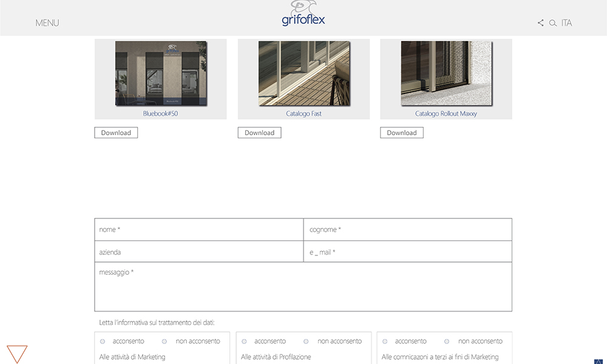Click the share icon in header
The width and height of the screenshot is (607, 364).
[540, 23]
